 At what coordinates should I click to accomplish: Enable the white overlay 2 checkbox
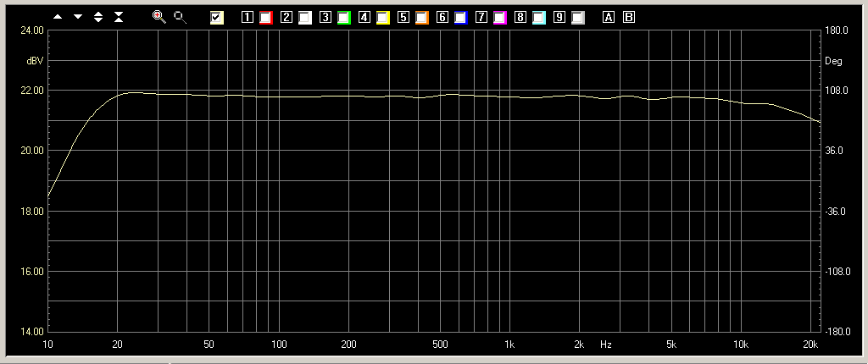pyautogui.click(x=304, y=18)
